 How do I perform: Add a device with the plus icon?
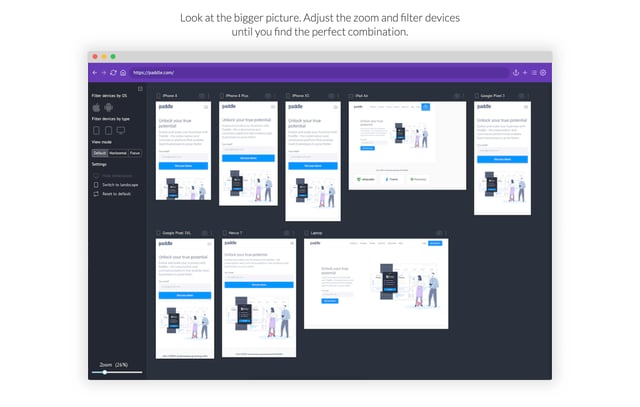click(525, 73)
